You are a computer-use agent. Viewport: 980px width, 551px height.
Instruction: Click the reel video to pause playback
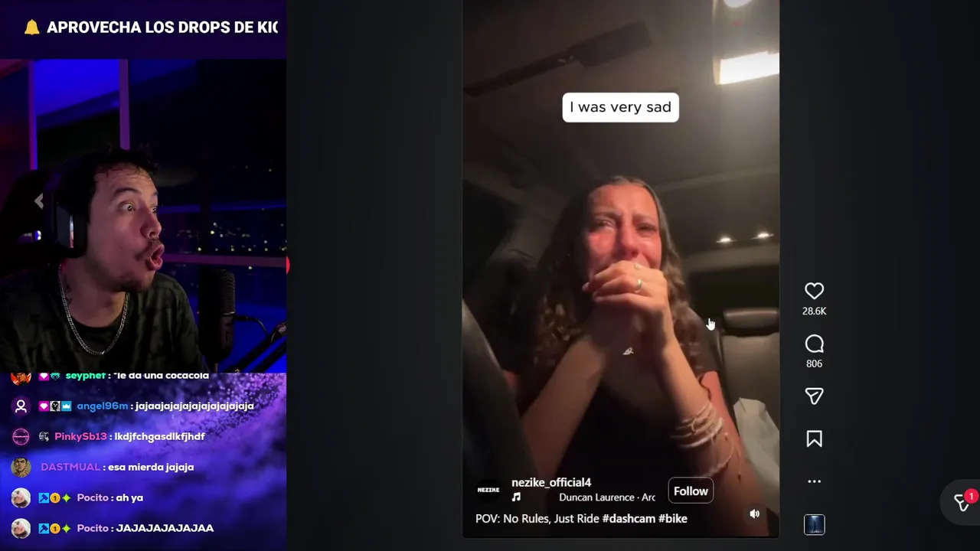[x=620, y=268]
